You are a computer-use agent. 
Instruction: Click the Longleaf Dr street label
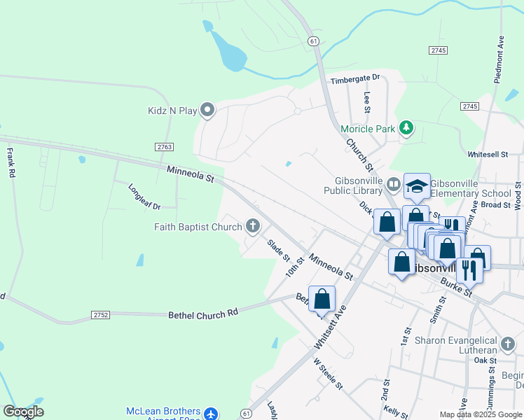coord(144,197)
